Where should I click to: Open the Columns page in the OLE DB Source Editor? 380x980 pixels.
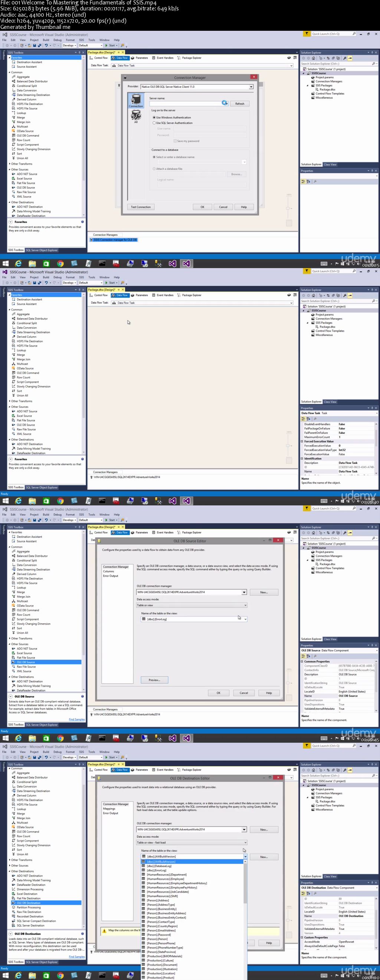108,571
